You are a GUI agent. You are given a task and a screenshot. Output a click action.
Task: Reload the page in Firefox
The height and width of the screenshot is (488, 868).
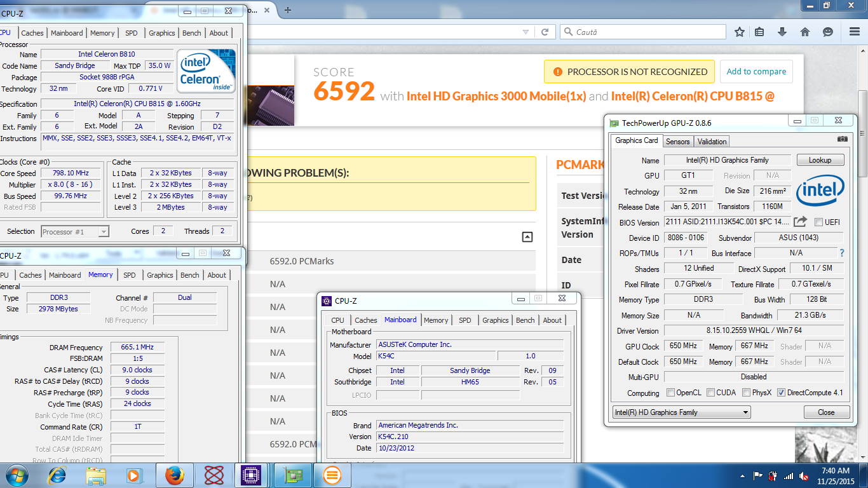(x=545, y=32)
